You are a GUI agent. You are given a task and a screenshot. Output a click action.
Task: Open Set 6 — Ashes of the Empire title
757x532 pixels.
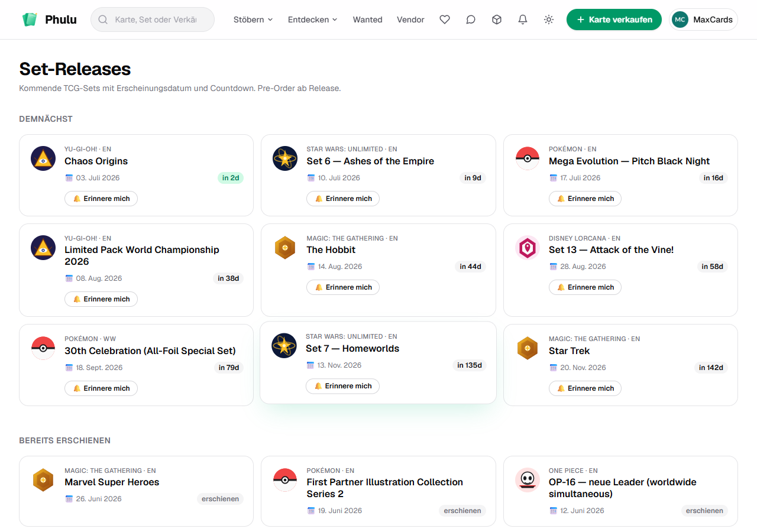tap(370, 161)
